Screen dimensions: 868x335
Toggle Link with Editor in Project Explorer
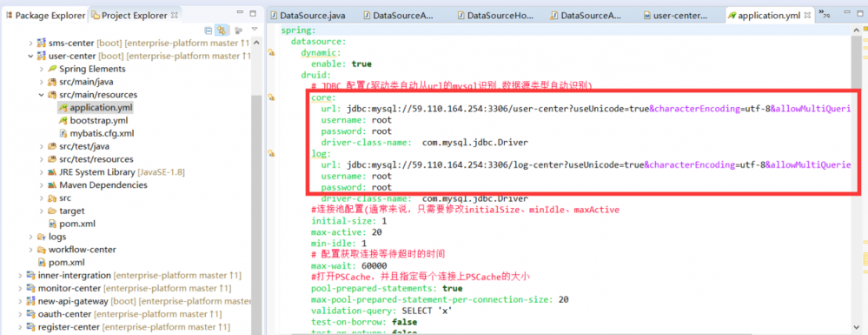(222, 30)
